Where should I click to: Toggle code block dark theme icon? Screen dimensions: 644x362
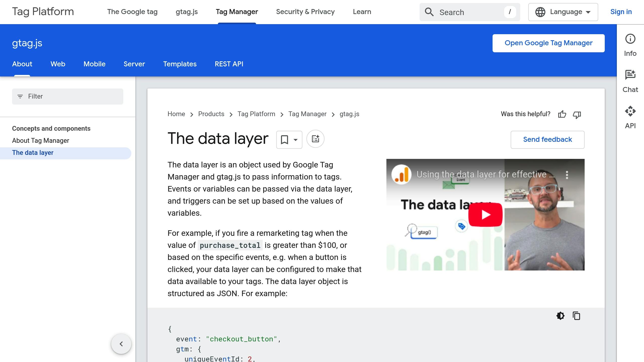560,316
